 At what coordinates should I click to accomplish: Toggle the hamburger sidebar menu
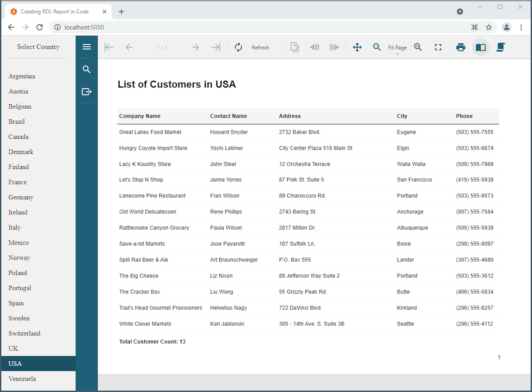tap(87, 47)
